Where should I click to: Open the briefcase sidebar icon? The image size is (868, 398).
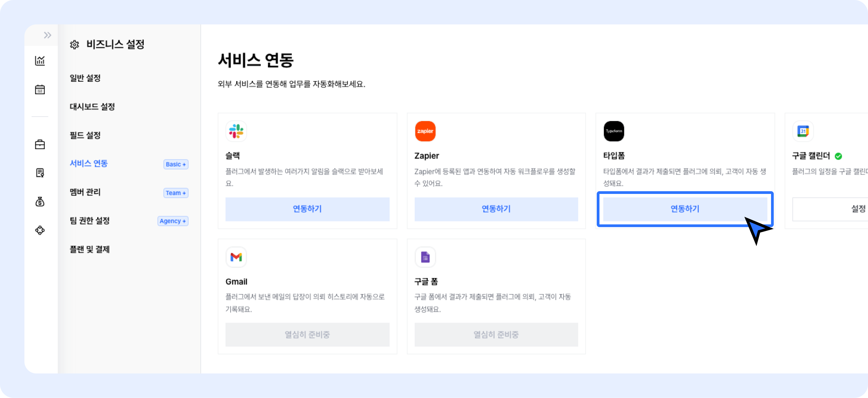point(40,144)
